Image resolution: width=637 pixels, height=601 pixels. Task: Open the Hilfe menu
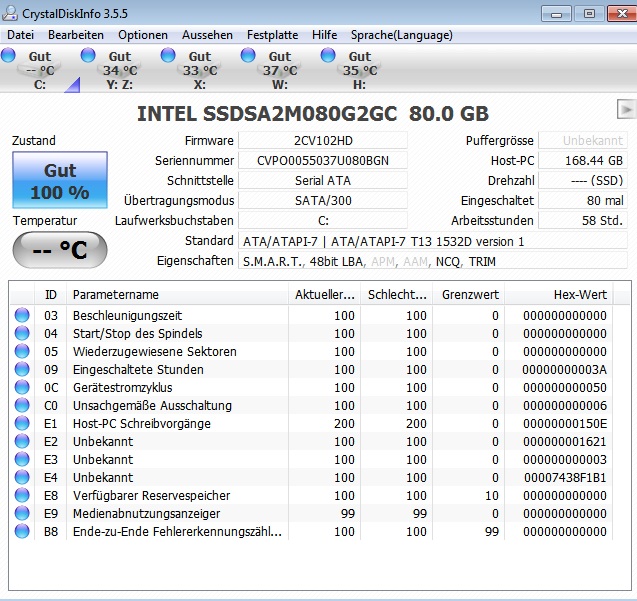(324, 35)
